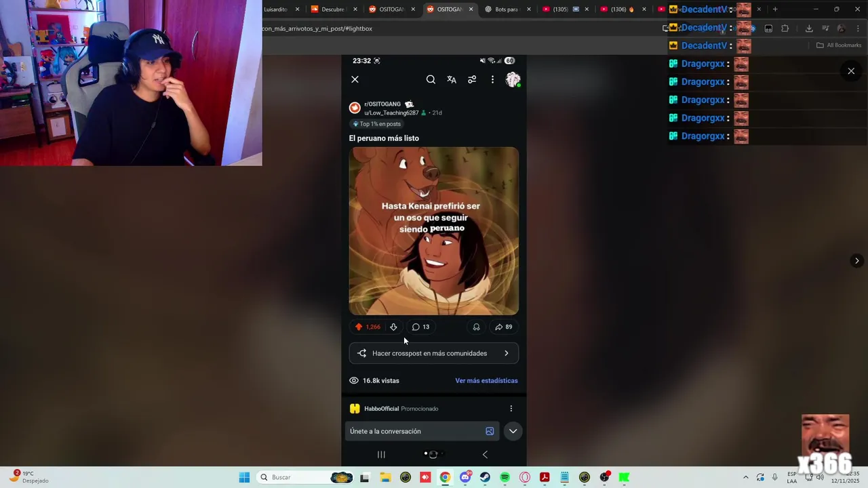Image resolution: width=868 pixels, height=488 pixels.
Task: Open a new browser tab
Action: (x=775, y=9)
